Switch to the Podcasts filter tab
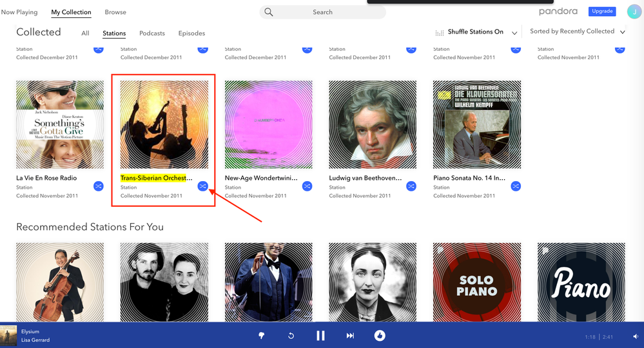 [x=152, y=34]
